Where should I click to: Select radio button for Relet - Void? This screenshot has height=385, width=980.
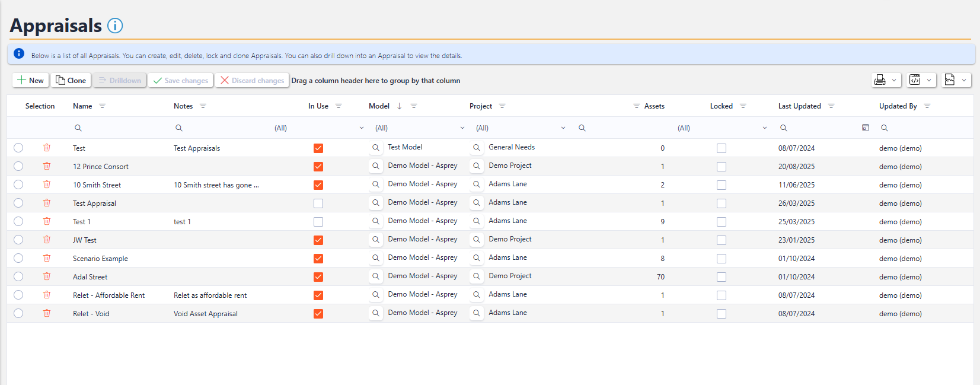(x=18, y=313)
